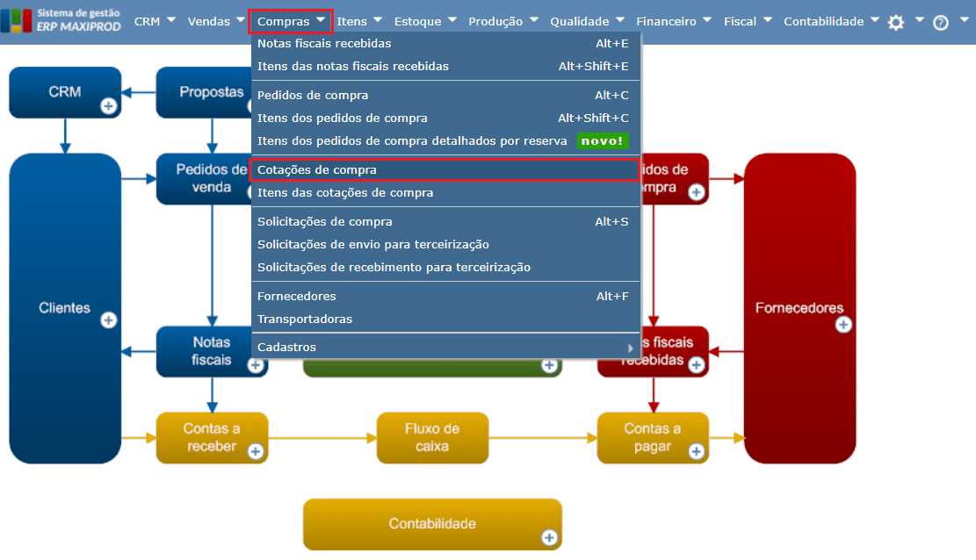The height and width of the screenshot is (560, 976).
Task: Click the Propostas box
Action: click(x=204, y=92)
